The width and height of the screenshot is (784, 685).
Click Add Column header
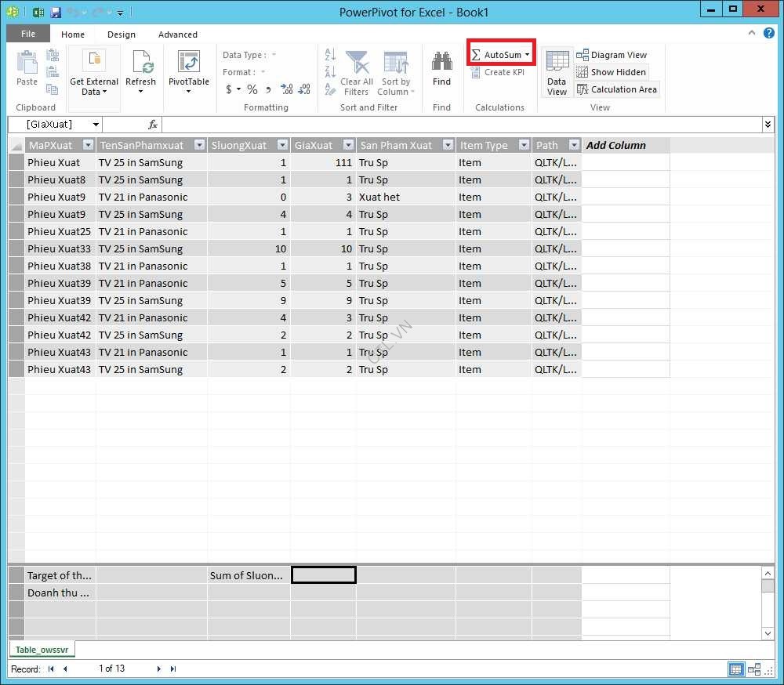coord(616,145)
